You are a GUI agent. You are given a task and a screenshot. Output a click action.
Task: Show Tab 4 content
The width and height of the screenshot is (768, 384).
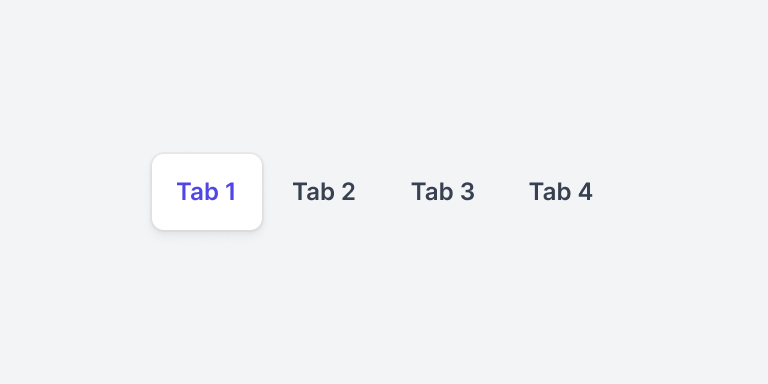point(561,192)
